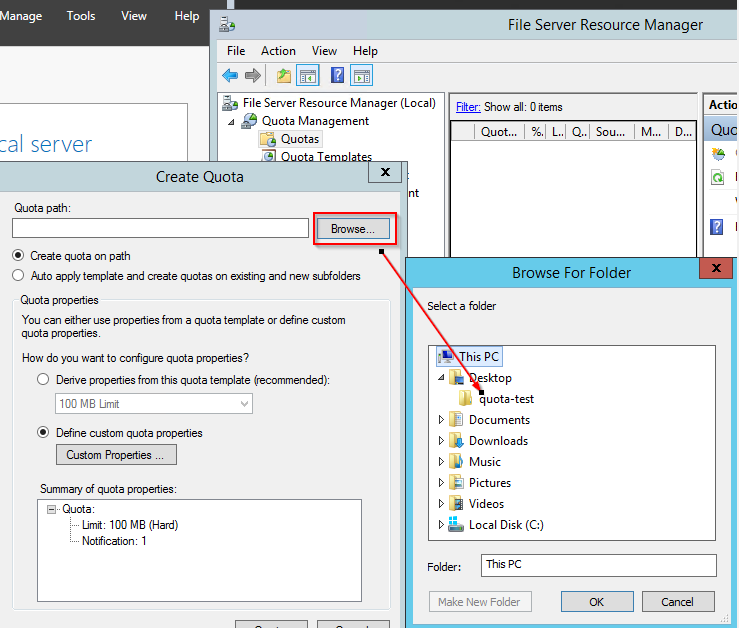
Task: Close the Create Quota dialog
Action: [385, 172]
